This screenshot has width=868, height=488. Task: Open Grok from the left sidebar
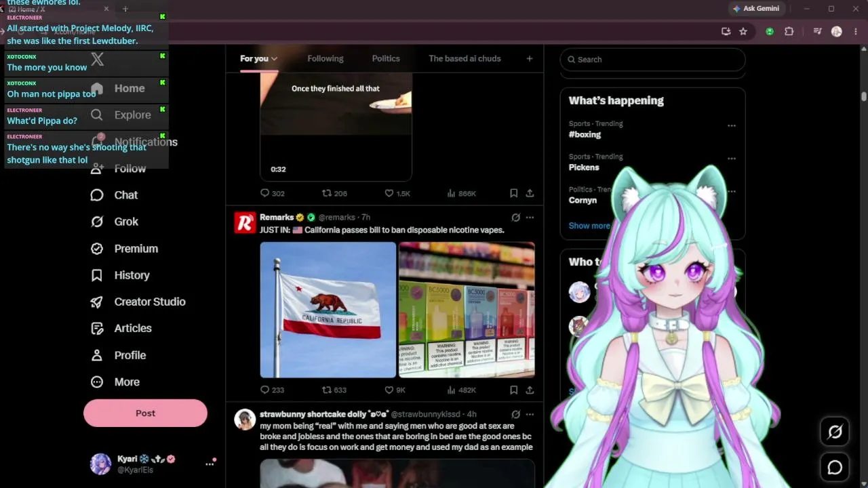click(115, 222)
